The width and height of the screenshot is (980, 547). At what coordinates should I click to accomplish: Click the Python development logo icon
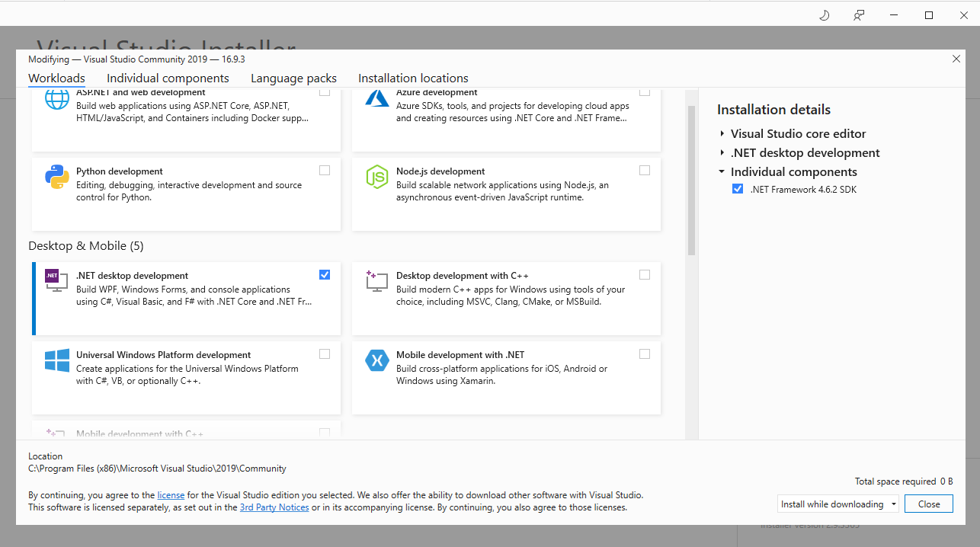pos(57,177)
